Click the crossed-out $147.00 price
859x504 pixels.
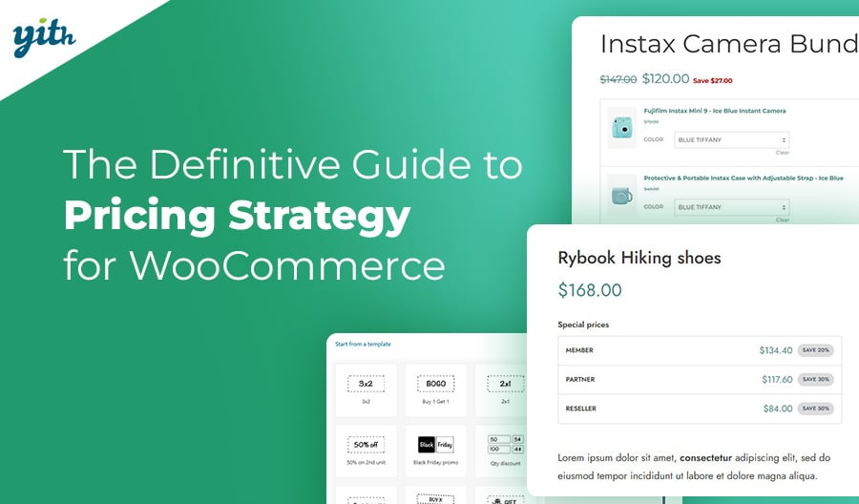pos(618,80)
